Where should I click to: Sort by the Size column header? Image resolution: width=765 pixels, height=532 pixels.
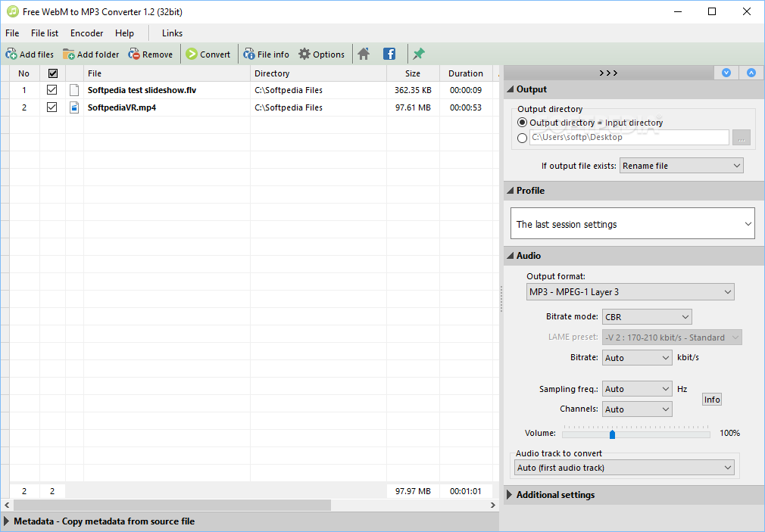pos(413,73)
